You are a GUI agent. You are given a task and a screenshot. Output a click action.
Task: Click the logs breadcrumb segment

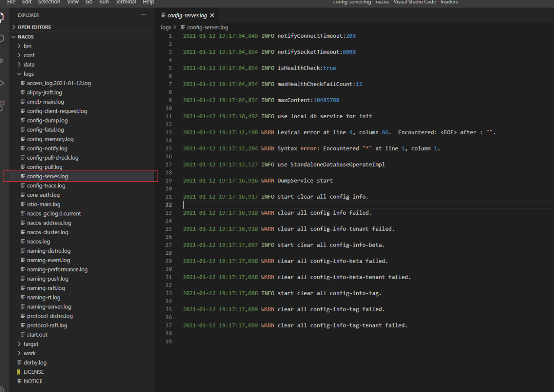pos(166,27)
